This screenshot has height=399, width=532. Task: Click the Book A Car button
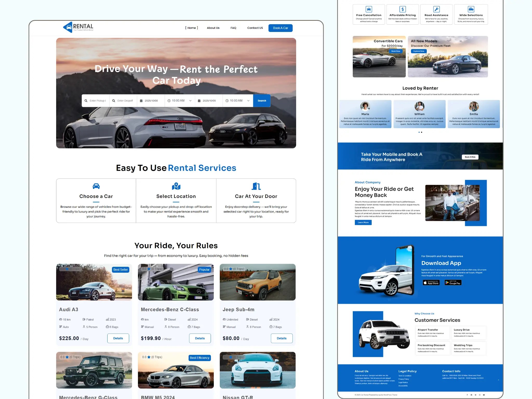click(280, 28)
